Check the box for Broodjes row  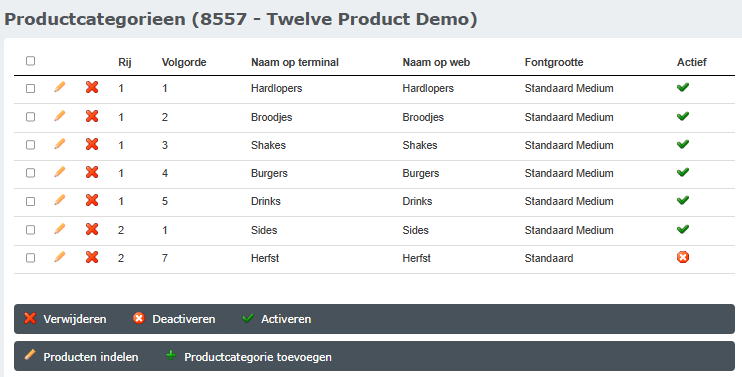[30, 117]
